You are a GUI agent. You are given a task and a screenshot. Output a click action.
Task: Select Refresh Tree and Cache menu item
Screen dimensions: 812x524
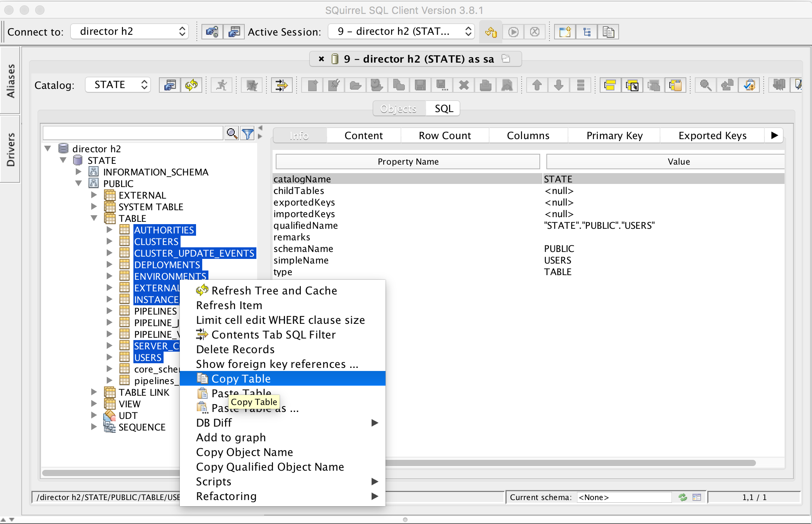(283, 290)
